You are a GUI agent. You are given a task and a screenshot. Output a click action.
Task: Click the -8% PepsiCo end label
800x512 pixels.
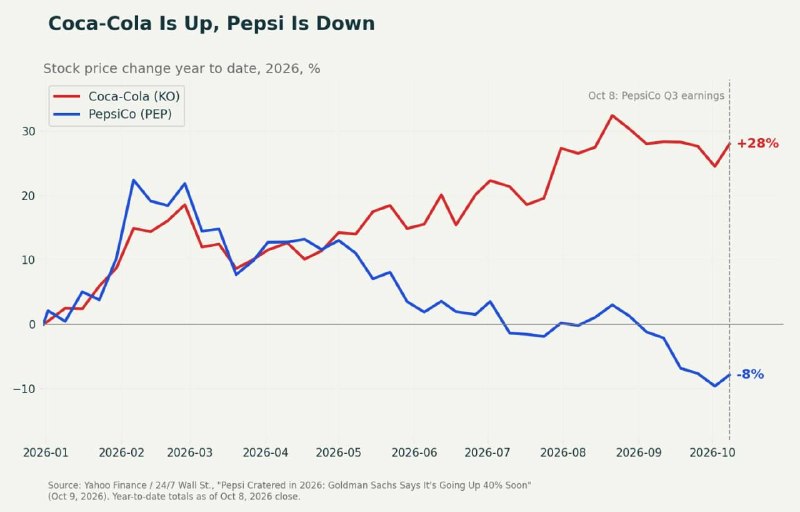click(750, 374)
